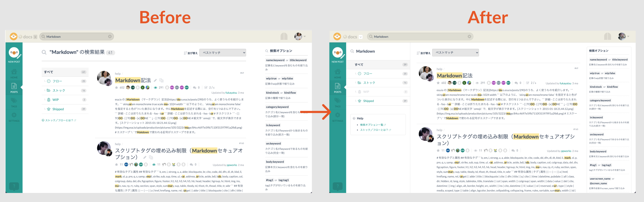Open docs team dropdown arrow in Before header
Image resolution: width=644 pixels, height=202 pixels.
35,37
